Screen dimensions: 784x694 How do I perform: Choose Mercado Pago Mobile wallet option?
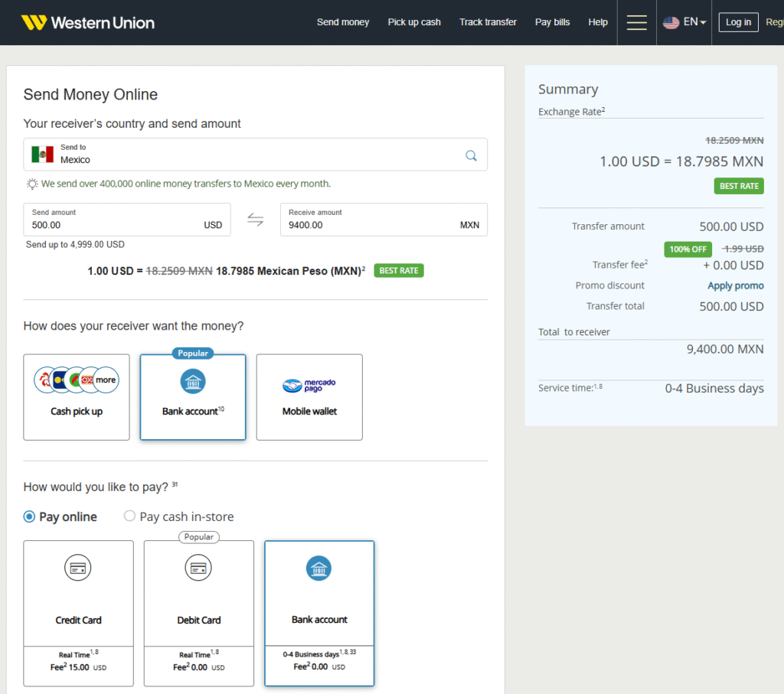click(309, 397)
